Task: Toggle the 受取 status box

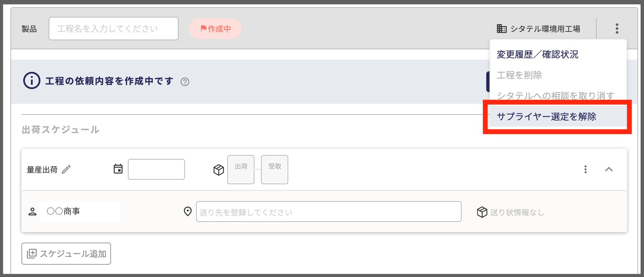Action: tap(275, 170)
